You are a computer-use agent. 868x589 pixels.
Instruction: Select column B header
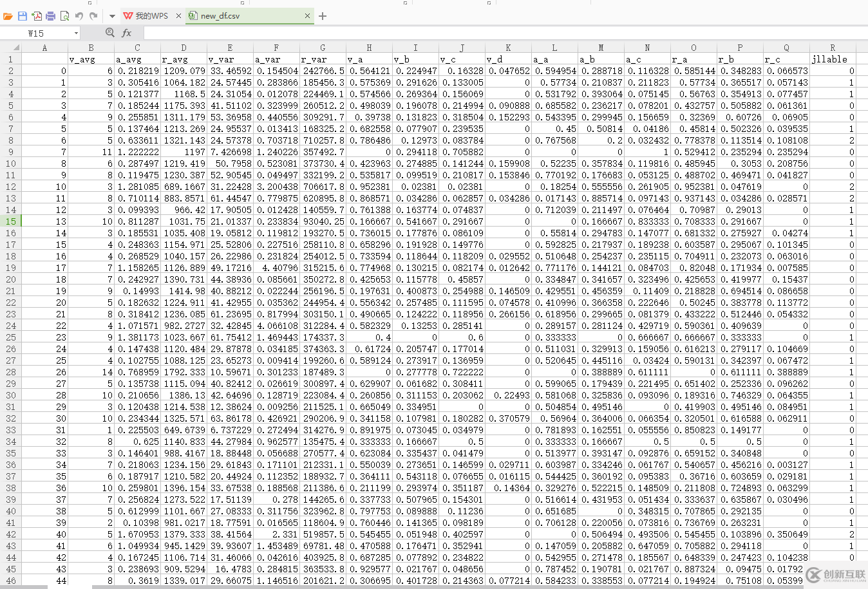coord(91,48)
